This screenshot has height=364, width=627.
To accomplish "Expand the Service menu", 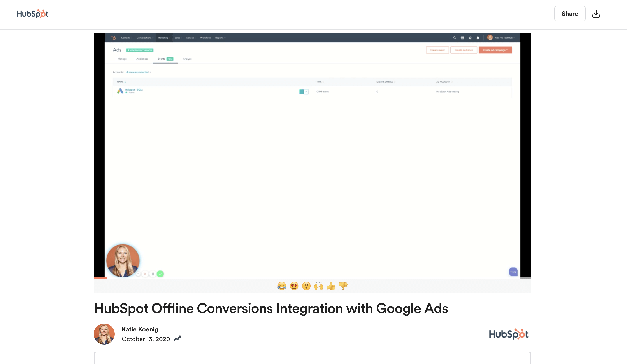I will tap(191, 38).
